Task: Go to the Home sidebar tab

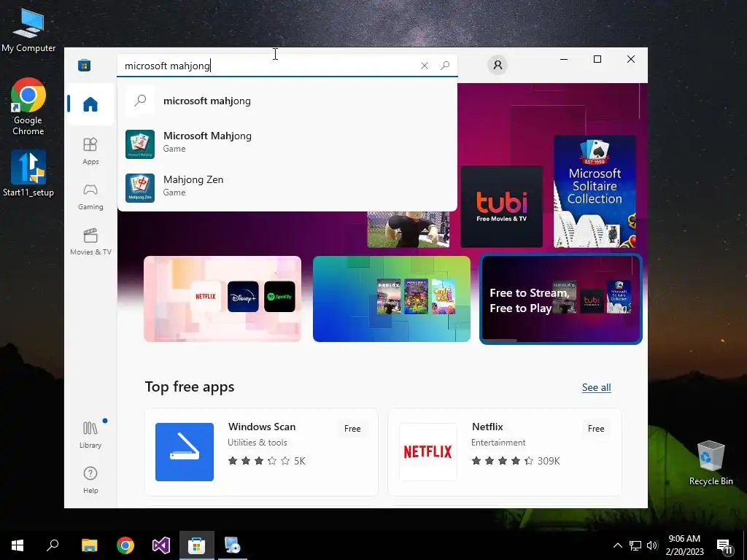Action: [x=90, y=104]
